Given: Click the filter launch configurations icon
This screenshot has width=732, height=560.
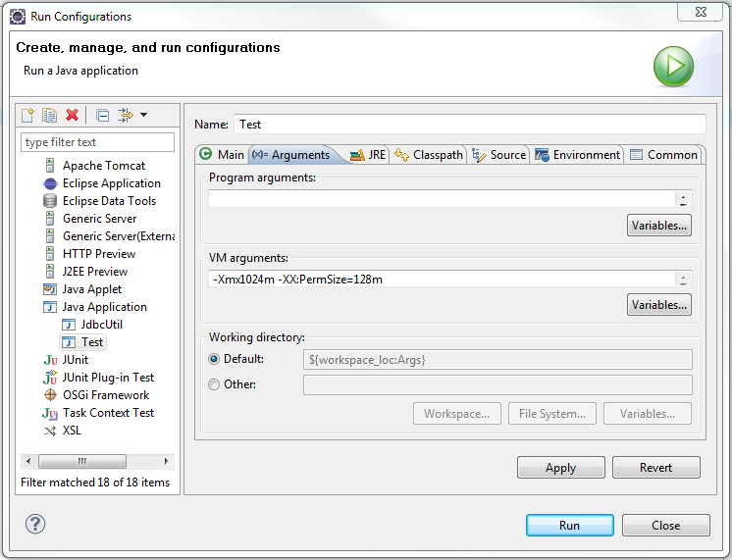Looking at the screenshot, I should (x=126, y=115).
